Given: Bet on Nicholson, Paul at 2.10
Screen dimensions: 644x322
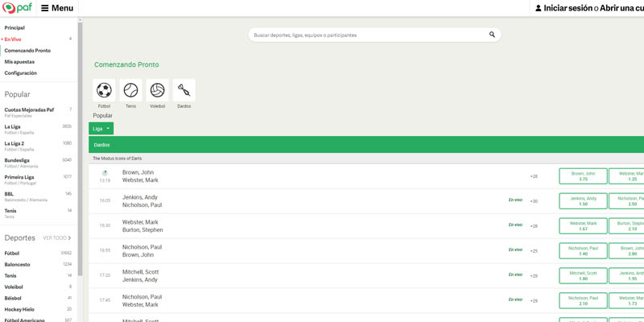Looking at the screenshot, I should (583, 300).
